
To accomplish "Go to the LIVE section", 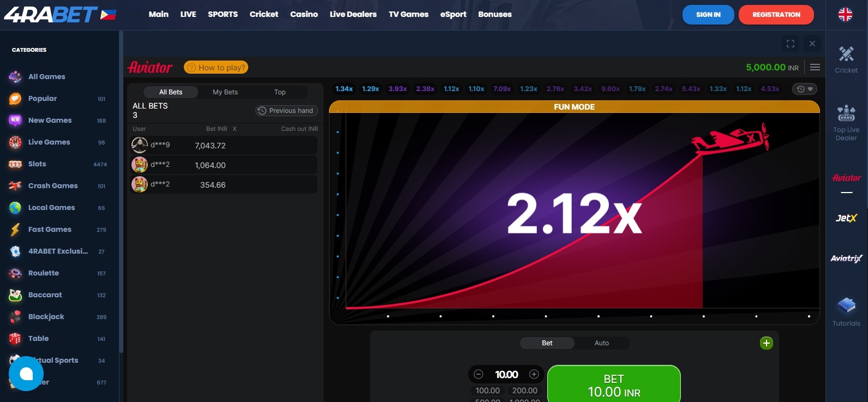I will [188, 14].
